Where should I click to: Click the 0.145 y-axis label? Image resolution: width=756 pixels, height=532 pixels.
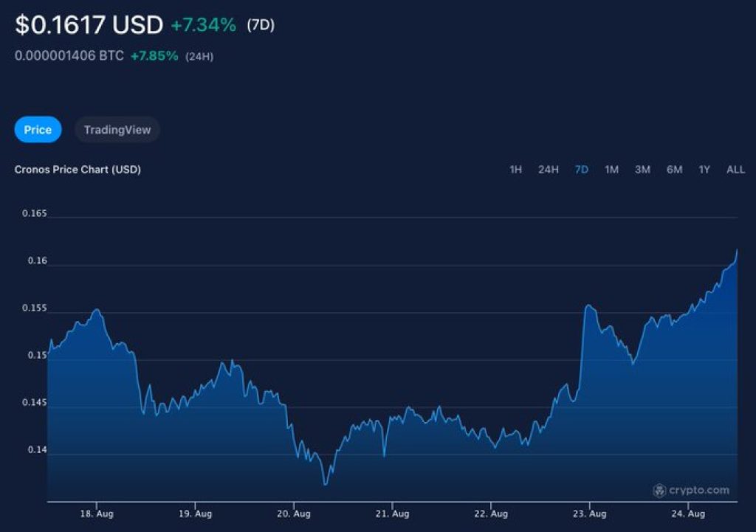[35, 402]
